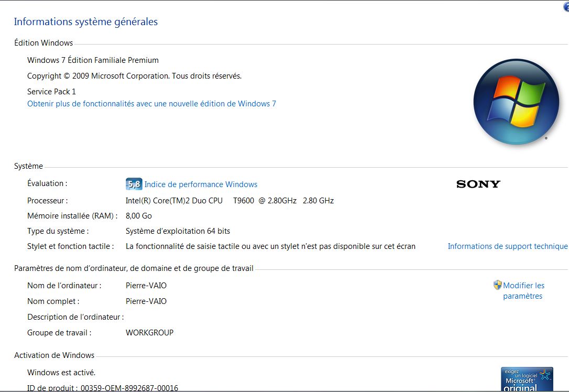Open link to get a new Windows 7 edition
Viewport: 569px width, 392px height.
(x=152, y=104)
